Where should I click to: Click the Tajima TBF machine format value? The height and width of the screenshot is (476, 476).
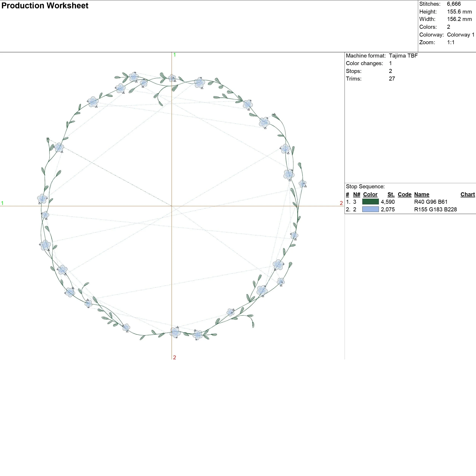point(403,56)
